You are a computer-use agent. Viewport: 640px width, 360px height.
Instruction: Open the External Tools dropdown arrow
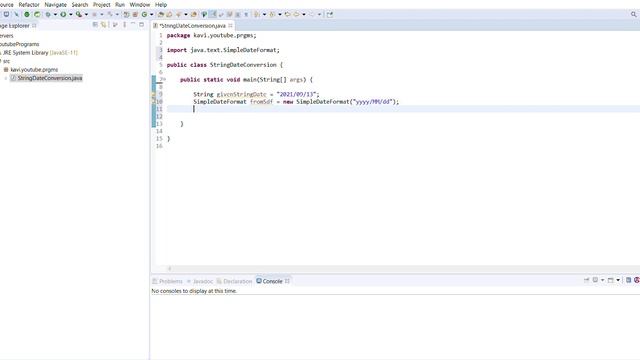coord(86,15)
